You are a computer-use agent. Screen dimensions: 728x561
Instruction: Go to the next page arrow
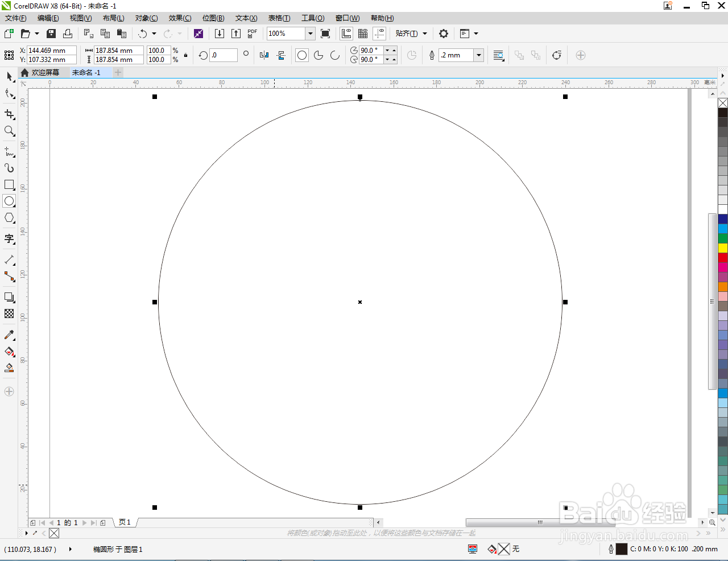click(85, 522)
